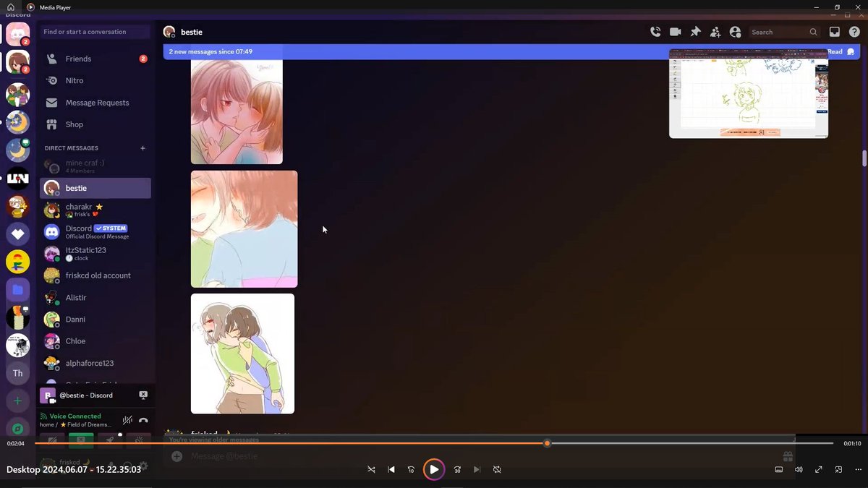The height and width of the screenshot is (488, 868).
Task: Play the video in Media Player
Action: [433, 469]
